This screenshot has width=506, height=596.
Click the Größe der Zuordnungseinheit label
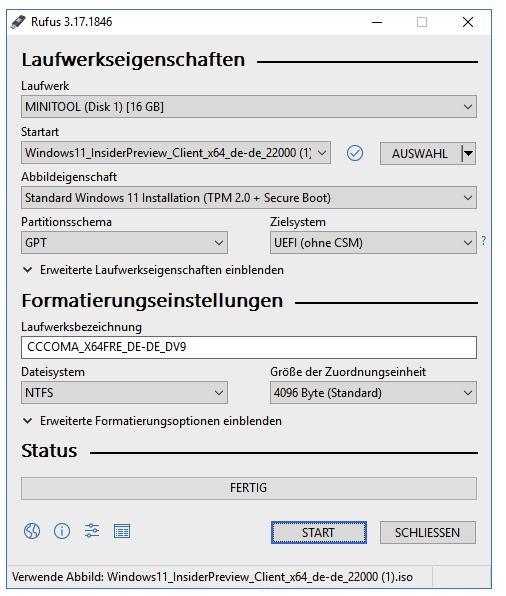click(x=348, y=372)
